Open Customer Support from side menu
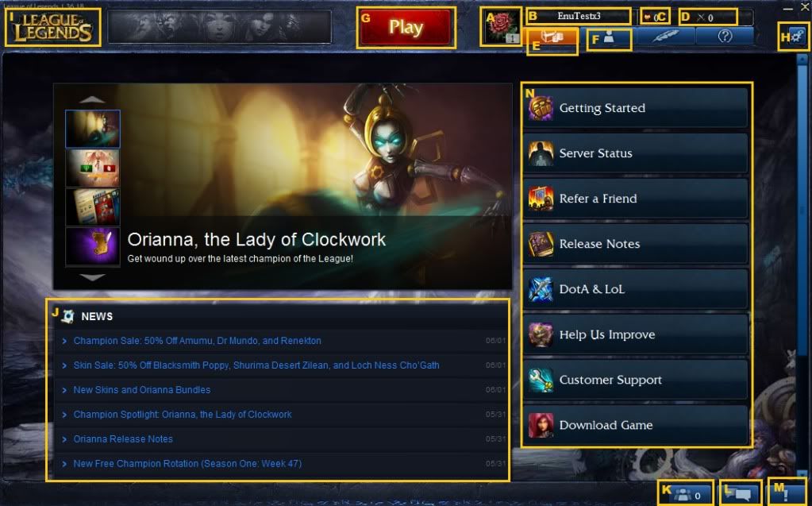This screenshot has width=812, height=506. tap(635, 380)
